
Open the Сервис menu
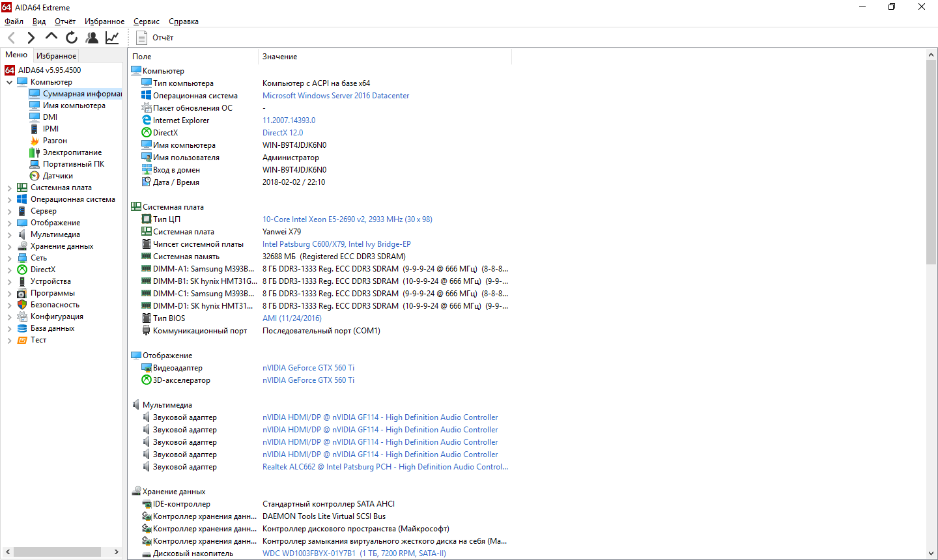coord(146,21)
